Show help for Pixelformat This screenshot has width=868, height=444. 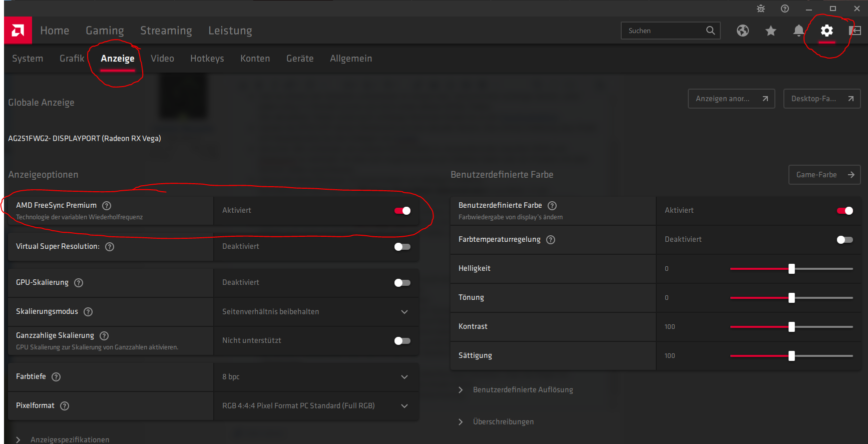click(65, 406)
